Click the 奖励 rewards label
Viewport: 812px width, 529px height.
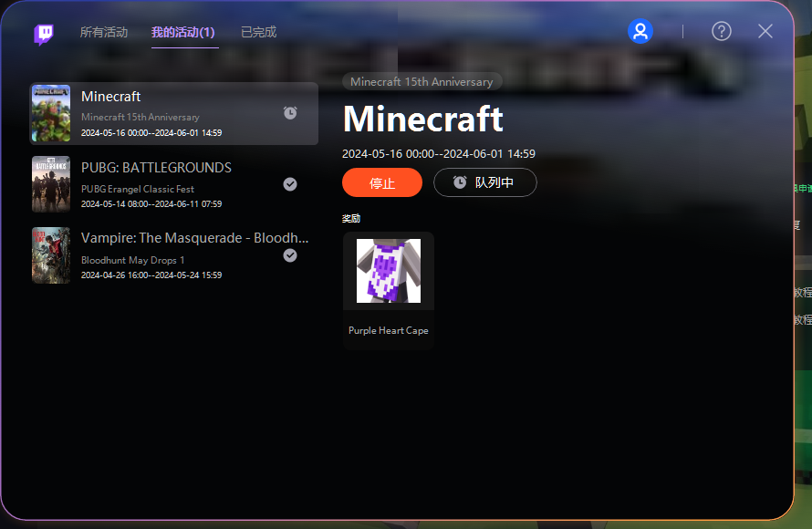(x=351, y=218)
